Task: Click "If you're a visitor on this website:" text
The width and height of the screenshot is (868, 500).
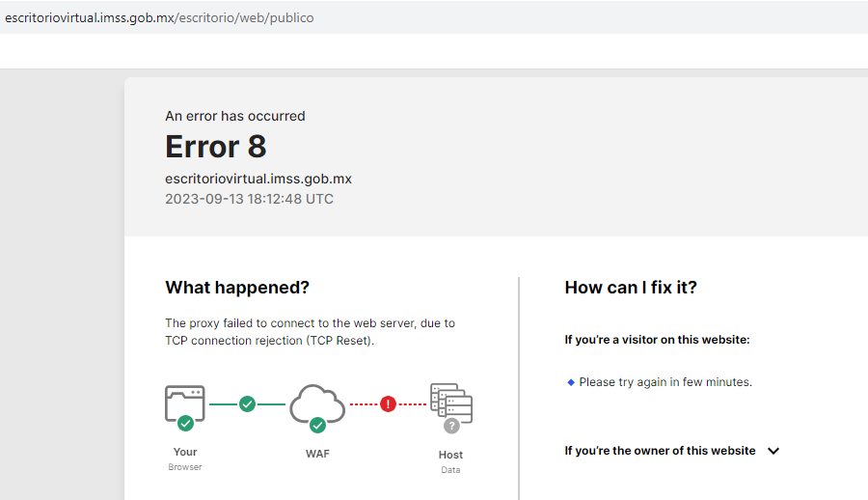Action: point(657,339)
